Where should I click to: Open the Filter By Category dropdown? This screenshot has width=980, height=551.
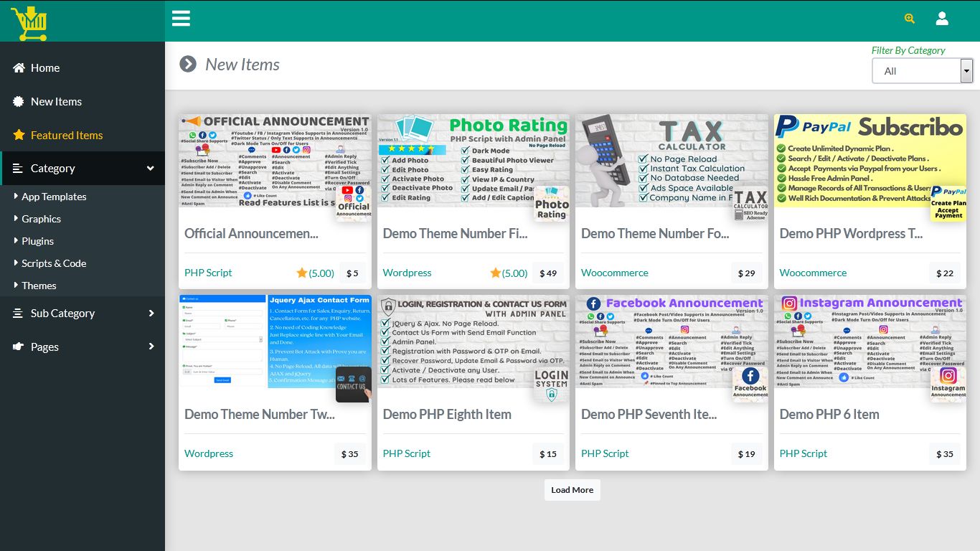pyautogui.click(x=922, y=70)
